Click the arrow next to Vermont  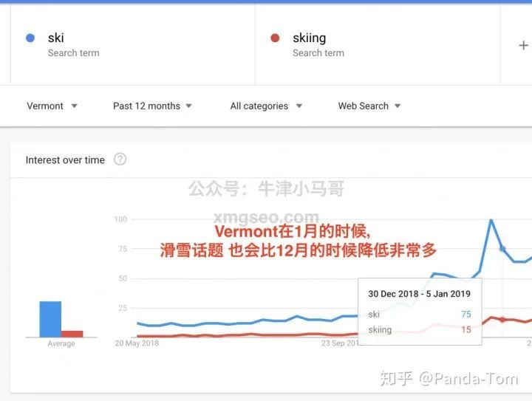click(74, 106)
